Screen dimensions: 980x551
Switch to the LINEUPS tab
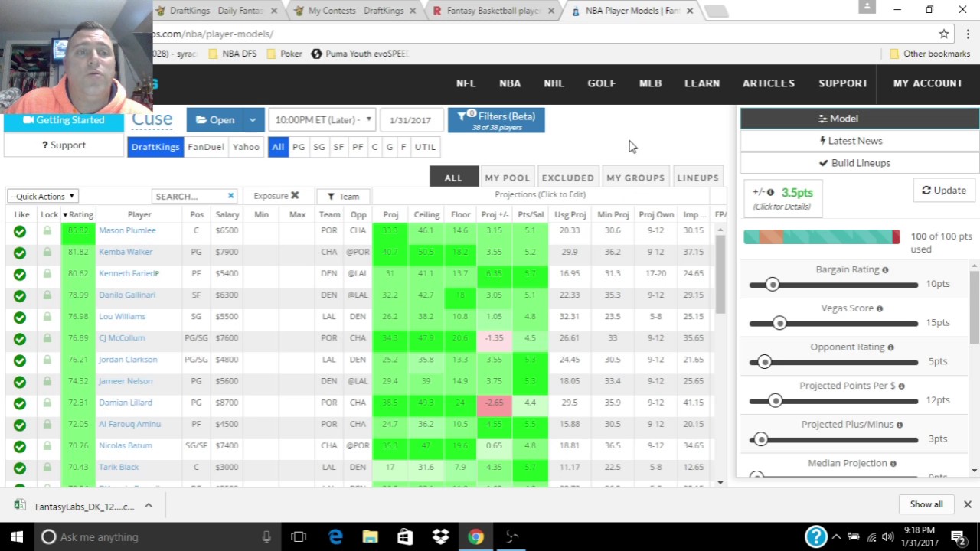[697, 178]
